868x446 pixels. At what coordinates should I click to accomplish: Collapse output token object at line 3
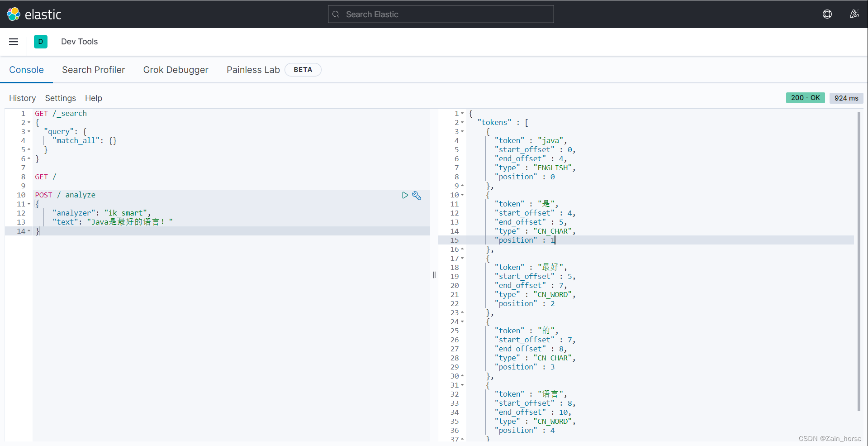click(x=462, y=132)
